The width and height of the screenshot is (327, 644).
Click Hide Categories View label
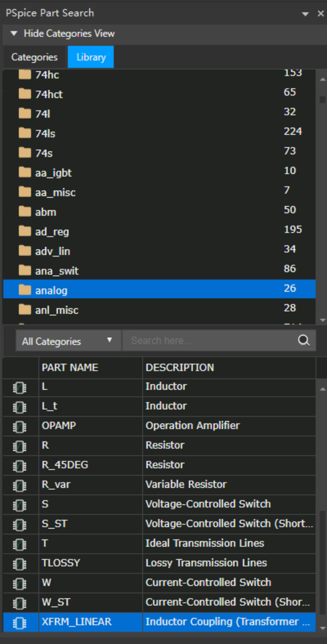tap(69, 33)
